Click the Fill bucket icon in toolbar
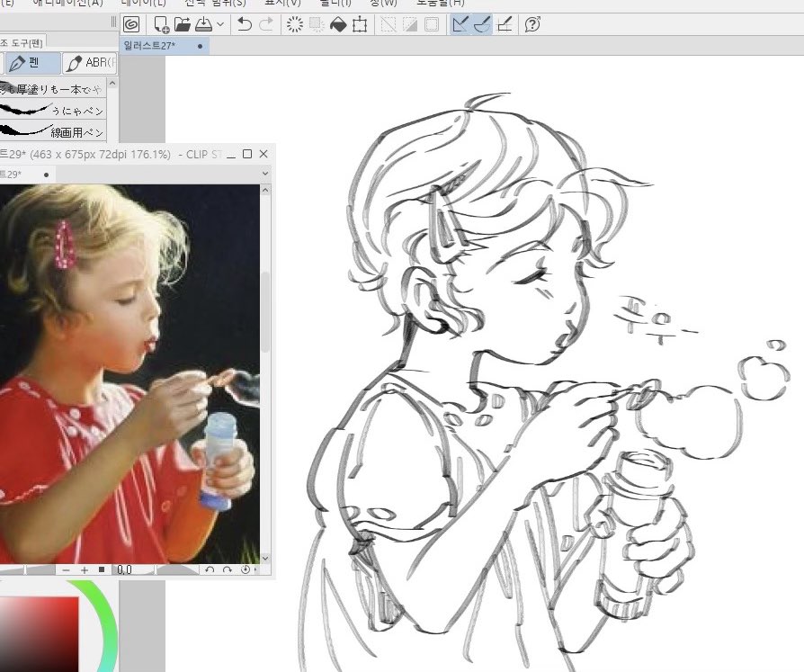Viewport: 804px width, 672px height. [x=338, y=24]
